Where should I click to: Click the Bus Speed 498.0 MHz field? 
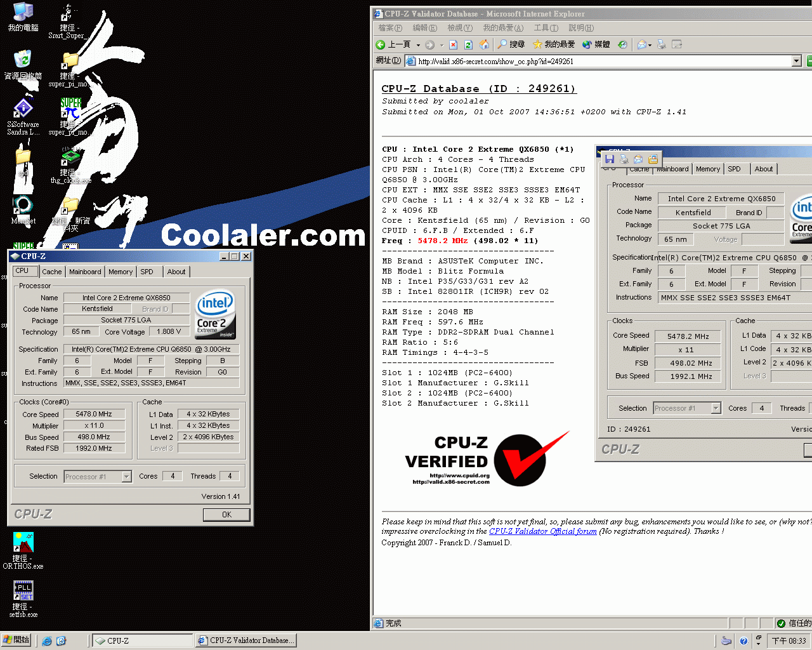point(94,437)
